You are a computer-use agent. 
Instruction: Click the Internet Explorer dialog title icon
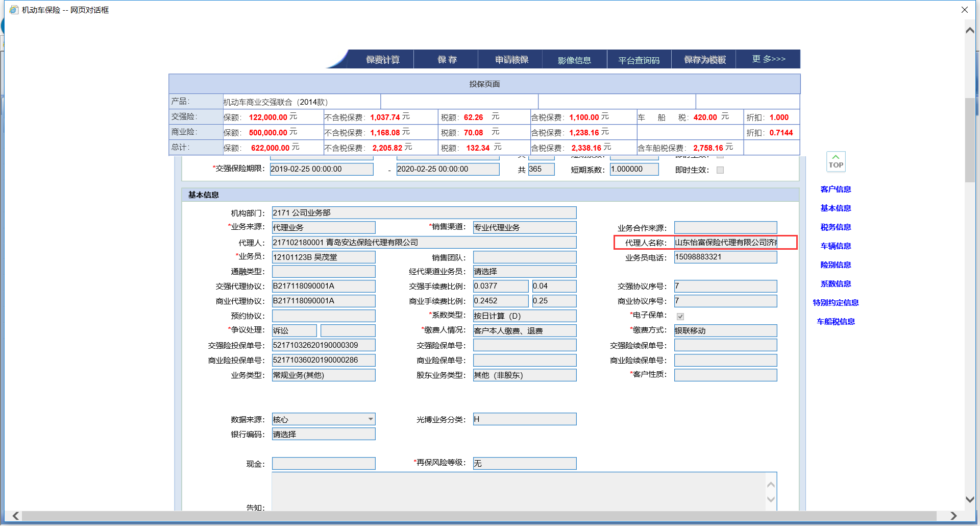(14, 10)
